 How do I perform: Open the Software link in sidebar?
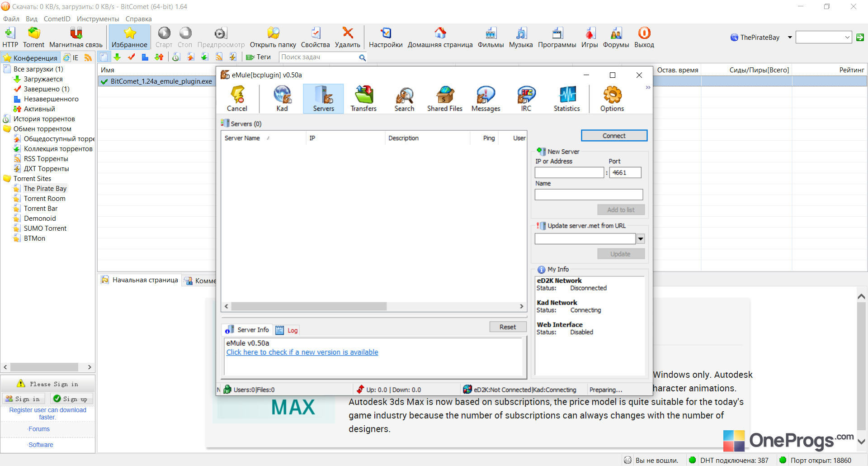pyautogui.click(x=41, y=445)
